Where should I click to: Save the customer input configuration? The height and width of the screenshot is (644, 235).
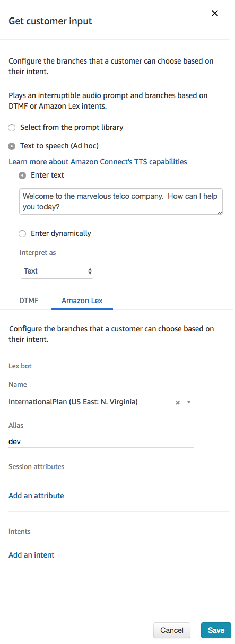point(216,630)
